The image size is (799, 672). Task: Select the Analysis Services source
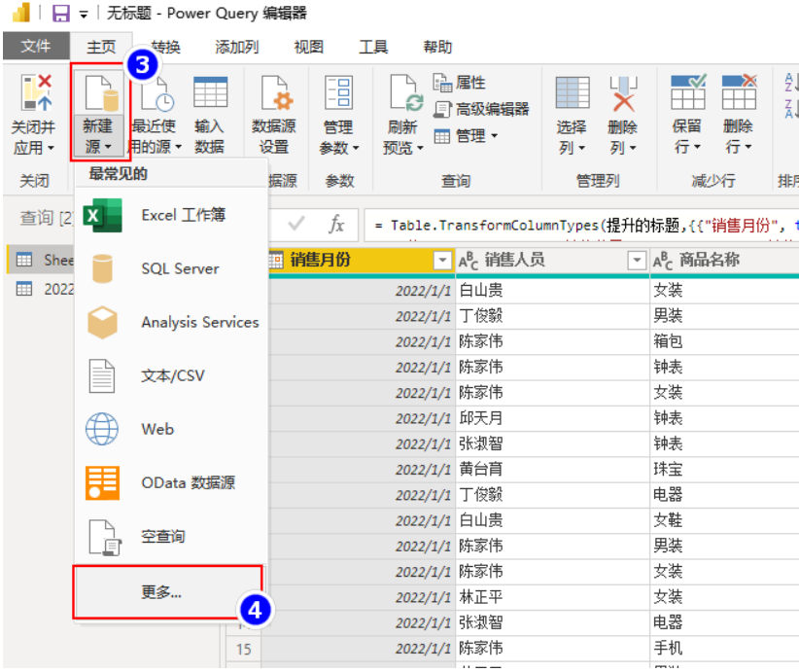click(171, 322)
